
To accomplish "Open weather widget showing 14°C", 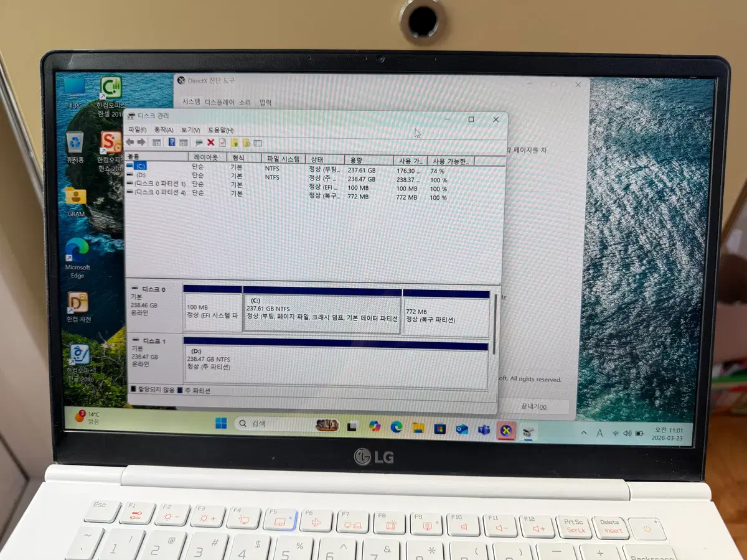I will click(x=88, y=418).
